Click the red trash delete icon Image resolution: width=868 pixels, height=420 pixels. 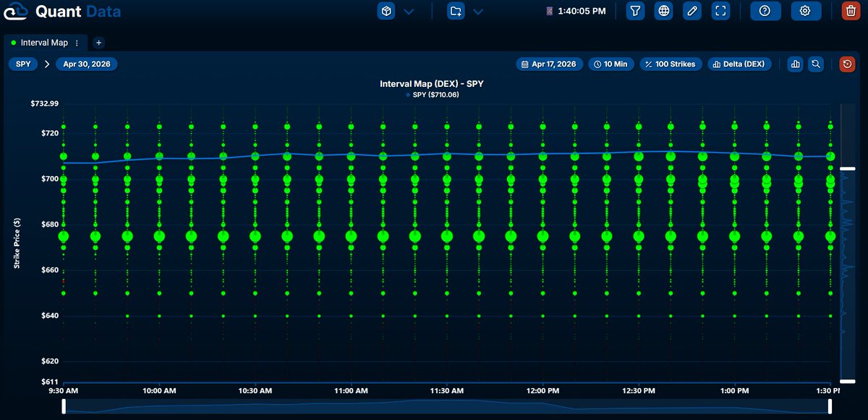[851, 11]
